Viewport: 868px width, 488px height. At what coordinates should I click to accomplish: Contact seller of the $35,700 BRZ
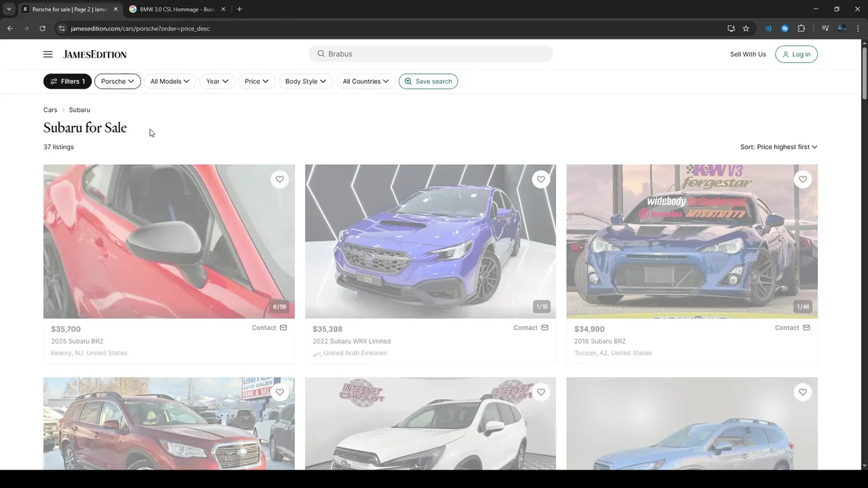pos(269,327)
